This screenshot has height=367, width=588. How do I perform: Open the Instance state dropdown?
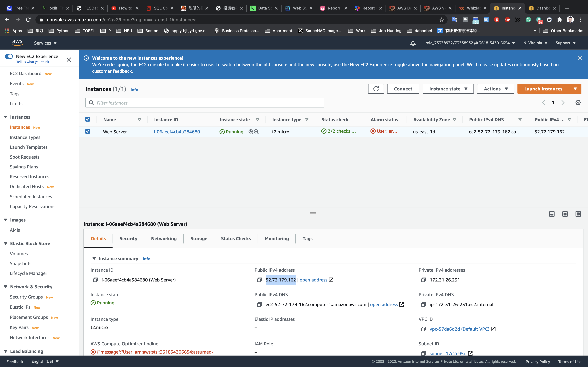point(448,89)
